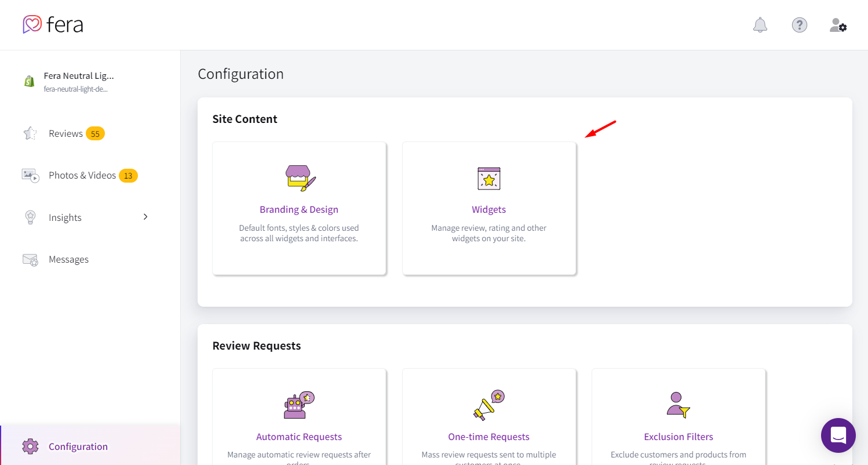
Task: Expand the Insights submenu chevron
Action: pos(145,217)
